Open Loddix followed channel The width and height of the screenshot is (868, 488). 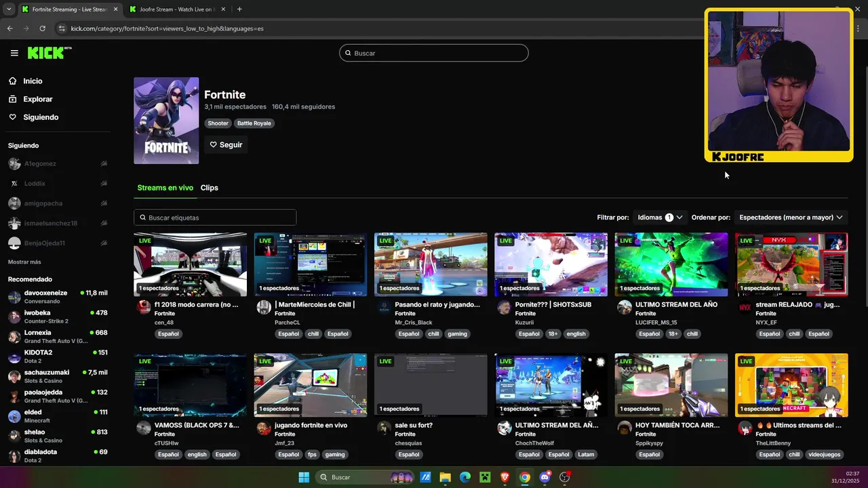coord(58,183)
